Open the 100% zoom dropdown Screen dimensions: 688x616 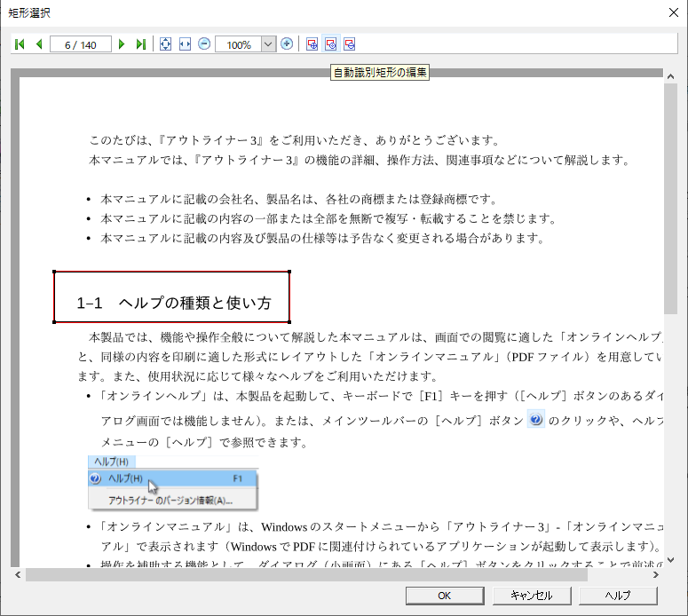coord(269,44)
